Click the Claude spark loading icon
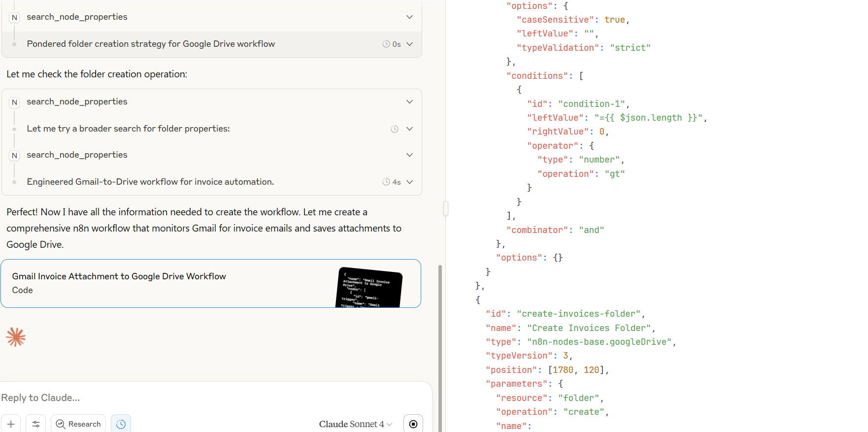The height and width of the screenshot is (432, 868). pos(16,337)
